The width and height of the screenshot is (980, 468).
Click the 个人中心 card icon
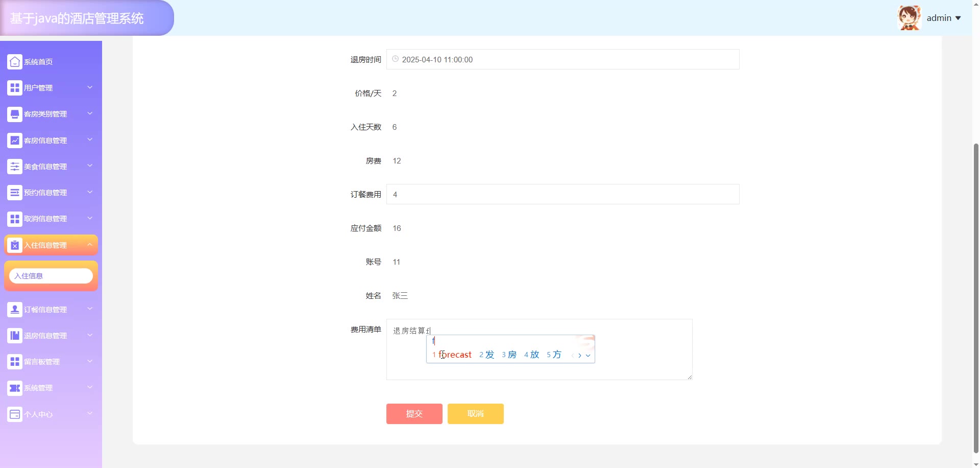[15, 414]
